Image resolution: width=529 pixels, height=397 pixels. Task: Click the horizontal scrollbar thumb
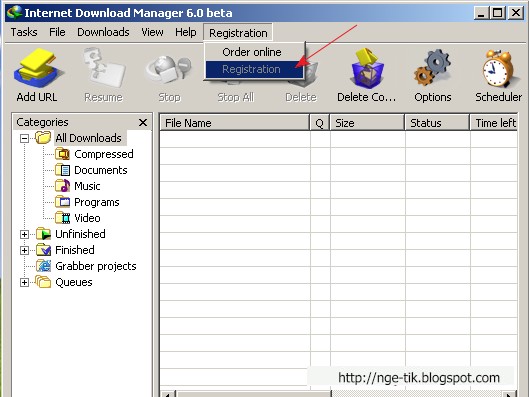(x=254, y=394)
